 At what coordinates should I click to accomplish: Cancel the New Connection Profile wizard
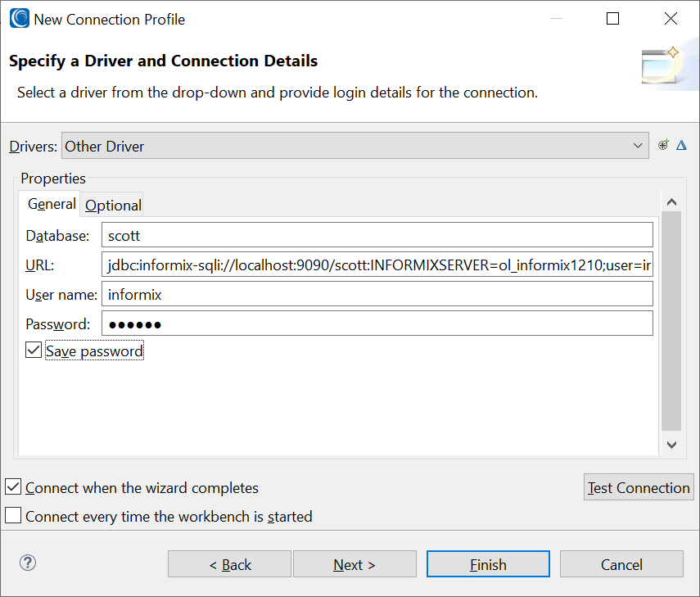(621, 564)
